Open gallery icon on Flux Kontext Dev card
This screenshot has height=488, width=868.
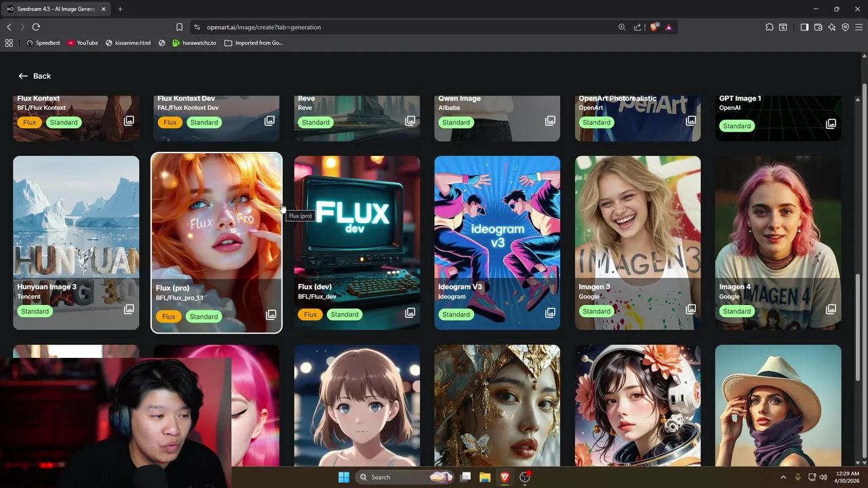point(269,121)
